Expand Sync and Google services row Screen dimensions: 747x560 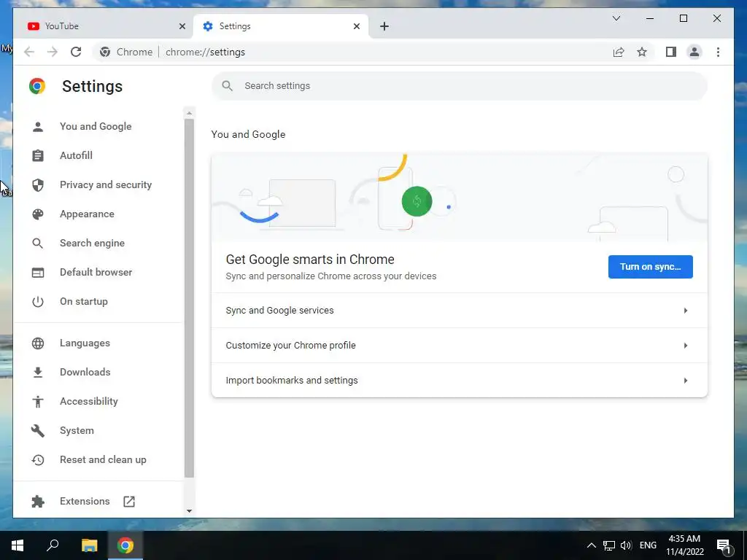click(460, 311)
